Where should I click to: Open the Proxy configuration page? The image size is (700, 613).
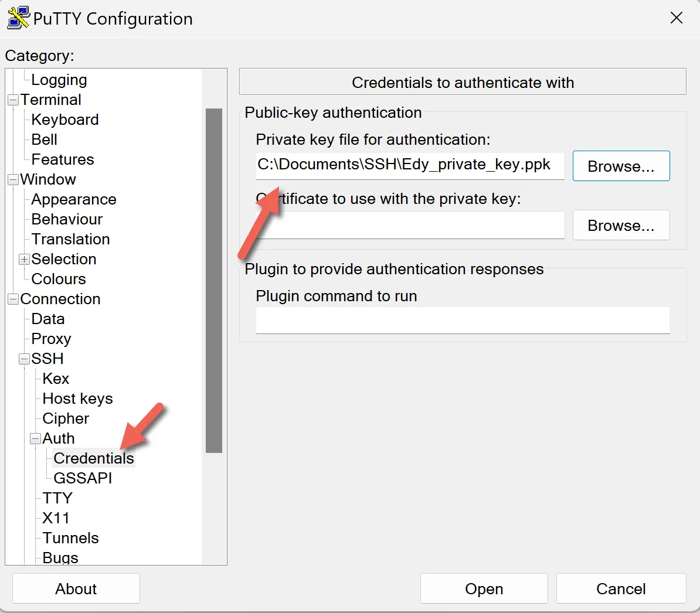pos(51,339)
